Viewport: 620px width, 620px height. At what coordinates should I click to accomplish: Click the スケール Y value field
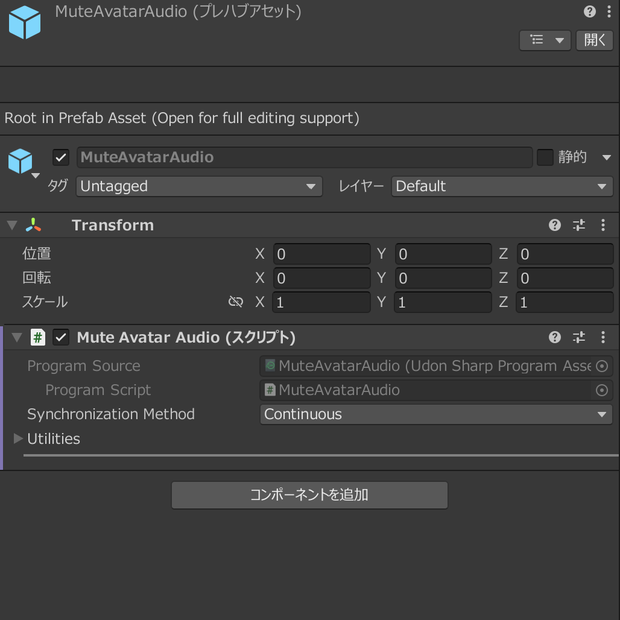point(443,302)
